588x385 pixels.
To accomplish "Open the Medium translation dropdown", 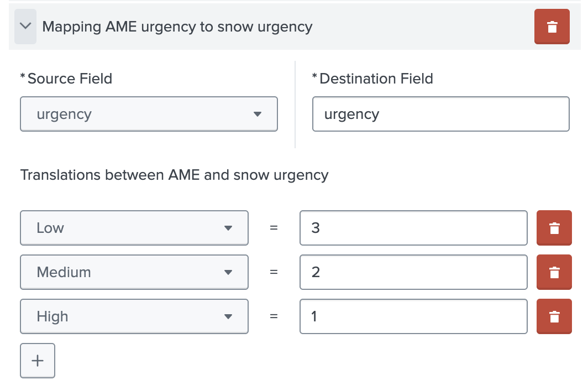I will [134, 272].
